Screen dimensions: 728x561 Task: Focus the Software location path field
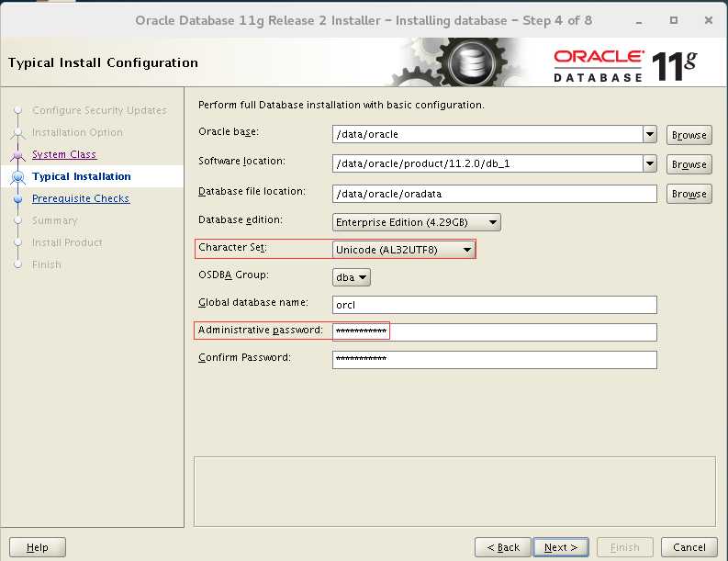[x=487, y=164]
